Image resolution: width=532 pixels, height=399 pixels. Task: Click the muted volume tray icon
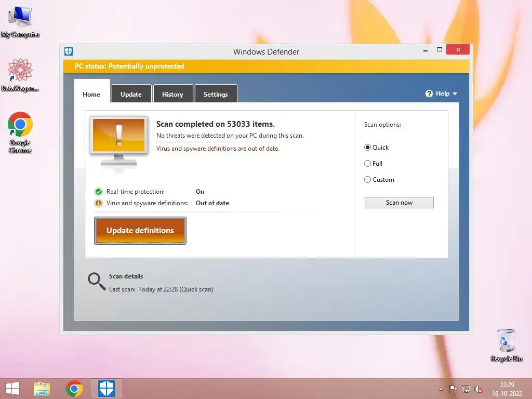point(478,389)
